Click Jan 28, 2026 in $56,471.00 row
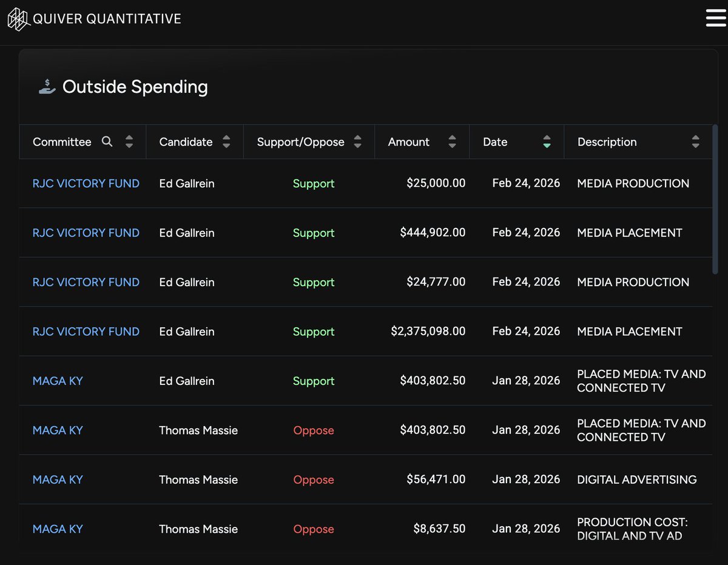 (x=526, y=480)
